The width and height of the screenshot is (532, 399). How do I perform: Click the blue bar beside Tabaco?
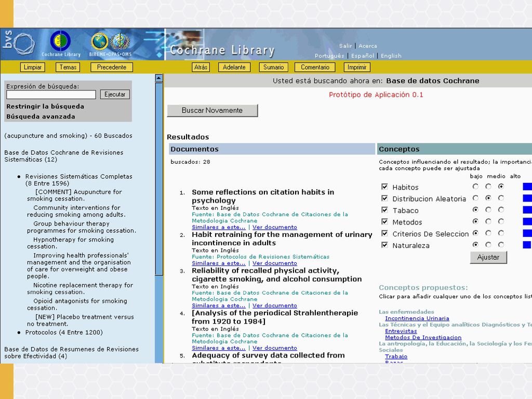click(527, 210)
